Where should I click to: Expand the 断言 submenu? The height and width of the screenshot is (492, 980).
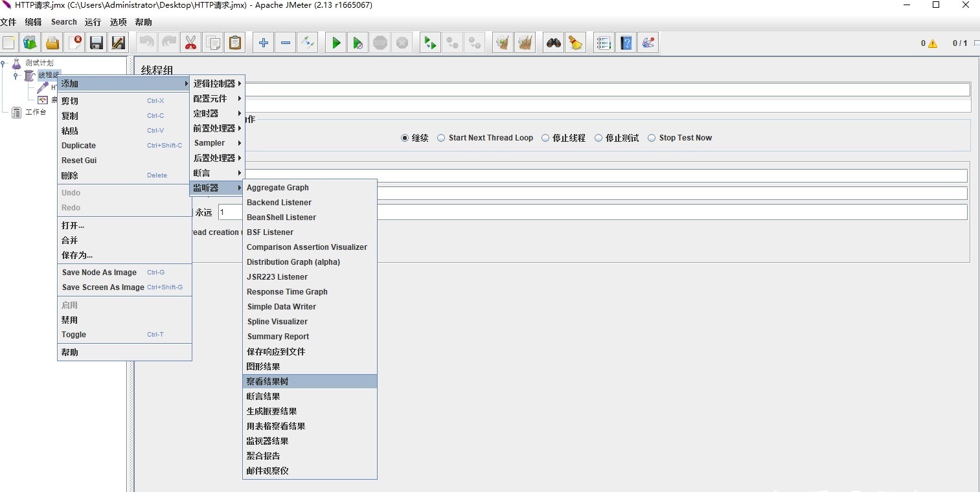(217, 173)
